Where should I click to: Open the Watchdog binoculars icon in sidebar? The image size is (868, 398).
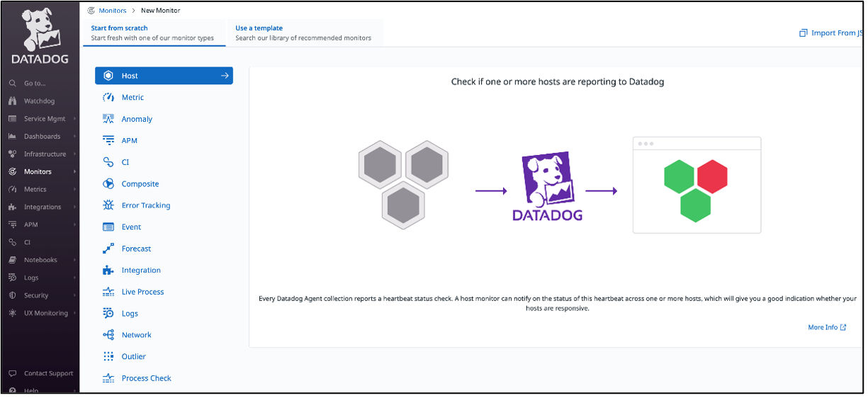(x=12, y=101)
